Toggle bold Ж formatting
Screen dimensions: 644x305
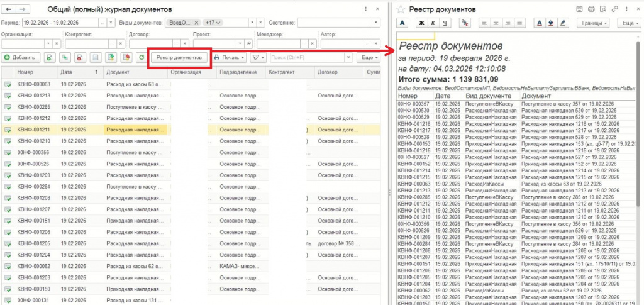421,23
